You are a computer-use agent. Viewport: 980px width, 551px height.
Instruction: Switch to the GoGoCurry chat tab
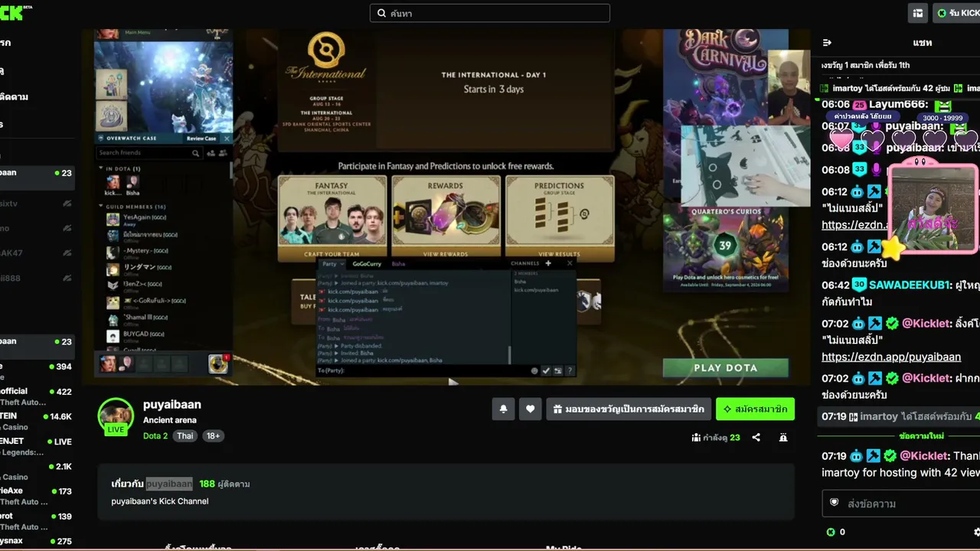367,264
